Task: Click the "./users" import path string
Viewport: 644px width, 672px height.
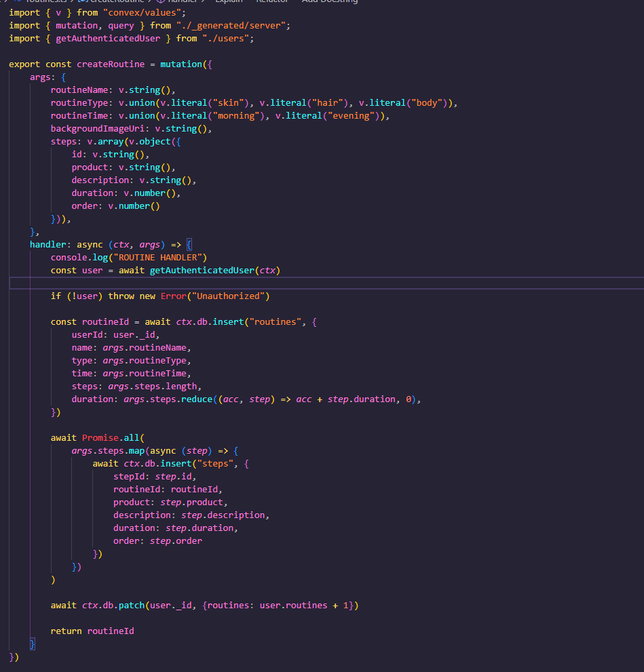Action: coord(225,39)
